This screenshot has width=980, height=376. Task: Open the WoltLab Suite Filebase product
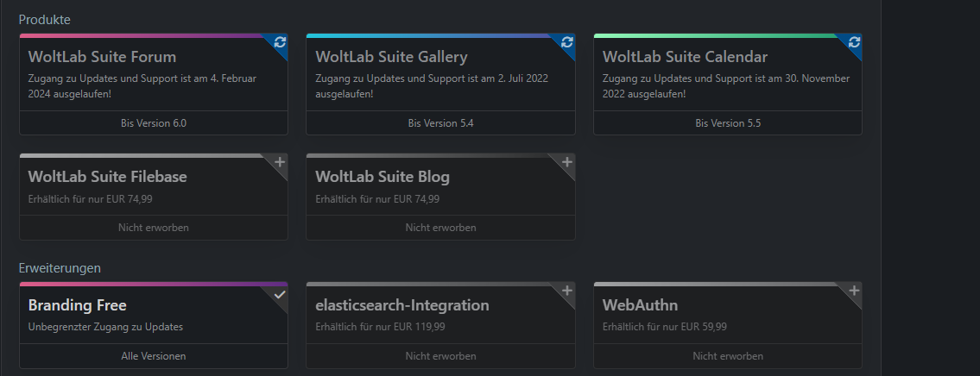(107, 177)
